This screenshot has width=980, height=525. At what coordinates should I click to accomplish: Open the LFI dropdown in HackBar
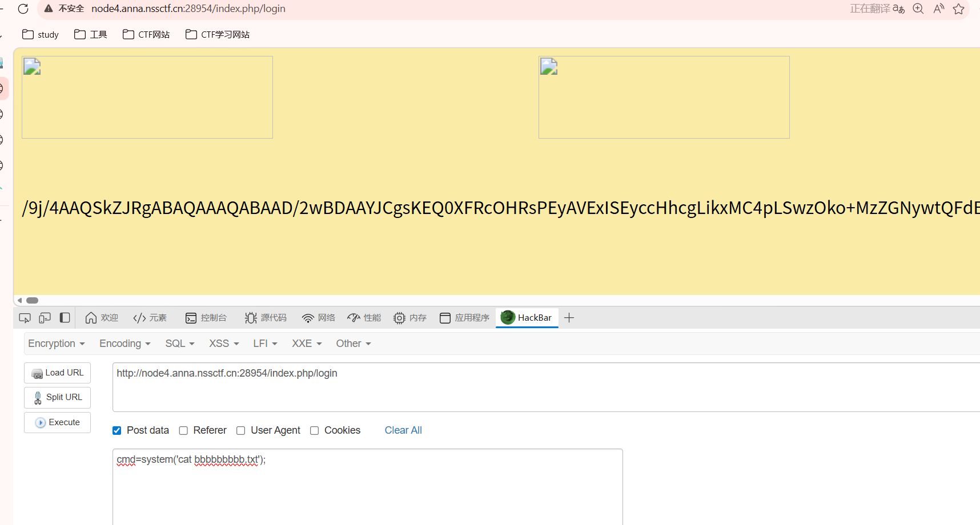pos(265,344)
